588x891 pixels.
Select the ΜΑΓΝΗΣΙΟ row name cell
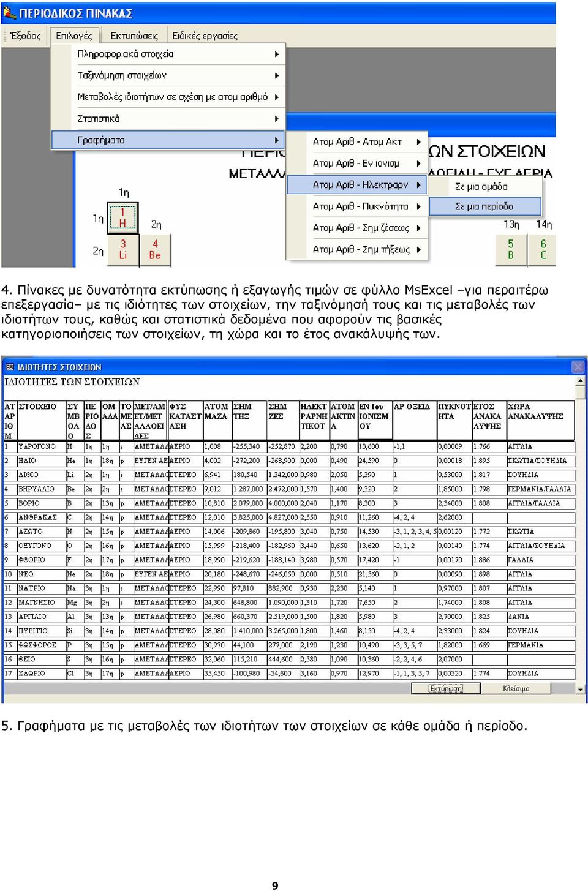(x=41, y=603)
